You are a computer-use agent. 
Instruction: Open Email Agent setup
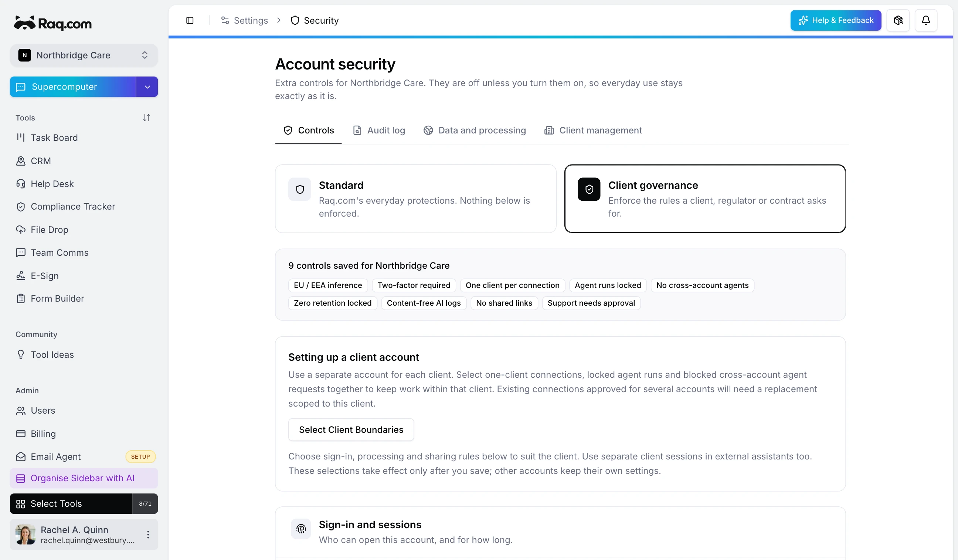coord(84,457)
